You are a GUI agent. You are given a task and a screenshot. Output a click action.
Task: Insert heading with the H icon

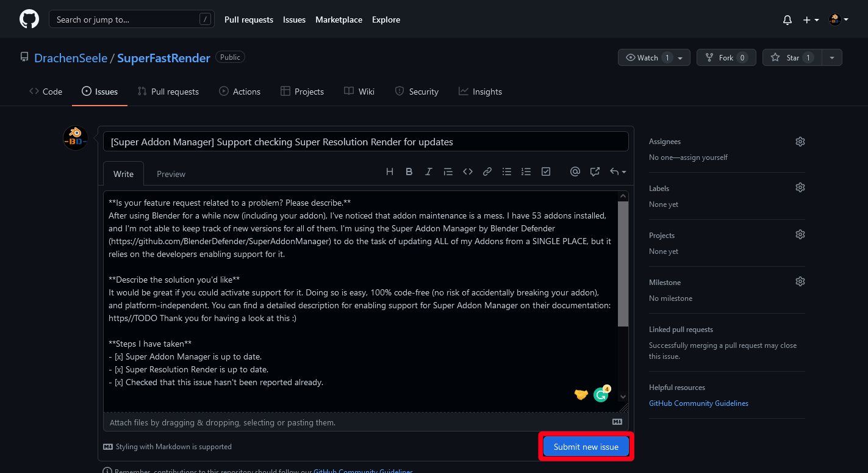(390, 172)
